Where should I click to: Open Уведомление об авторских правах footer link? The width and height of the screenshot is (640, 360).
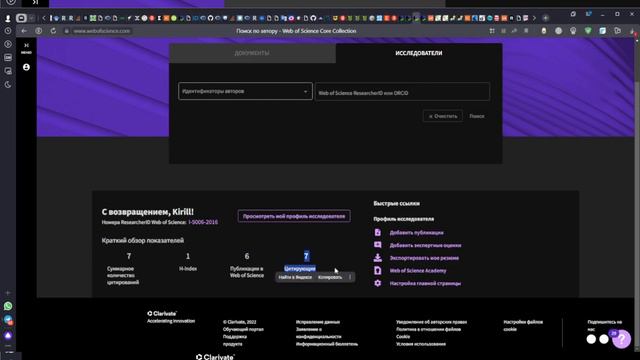(x=431, y=322)
